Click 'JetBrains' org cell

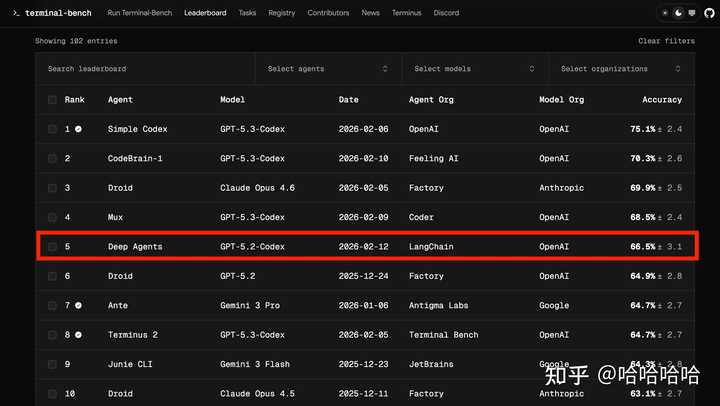(431, 364)
